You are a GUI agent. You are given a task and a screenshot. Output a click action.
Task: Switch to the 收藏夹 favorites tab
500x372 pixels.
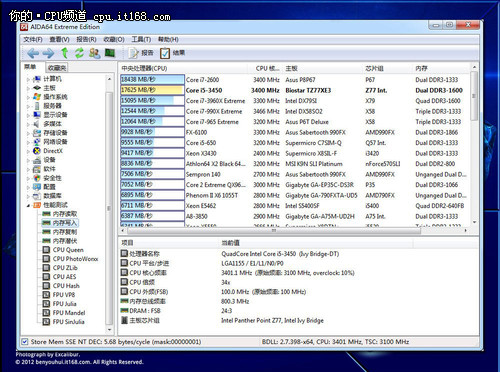(57, 68)
